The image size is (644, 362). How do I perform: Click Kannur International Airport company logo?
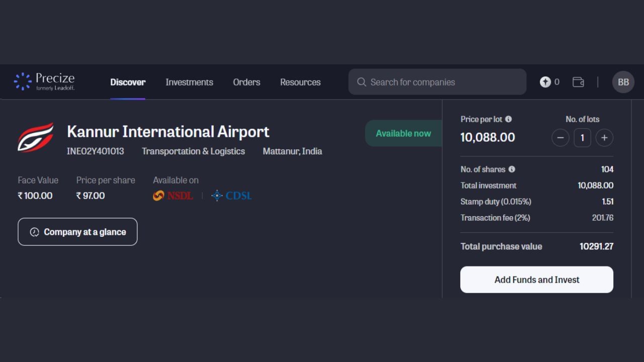coord(36,137)
